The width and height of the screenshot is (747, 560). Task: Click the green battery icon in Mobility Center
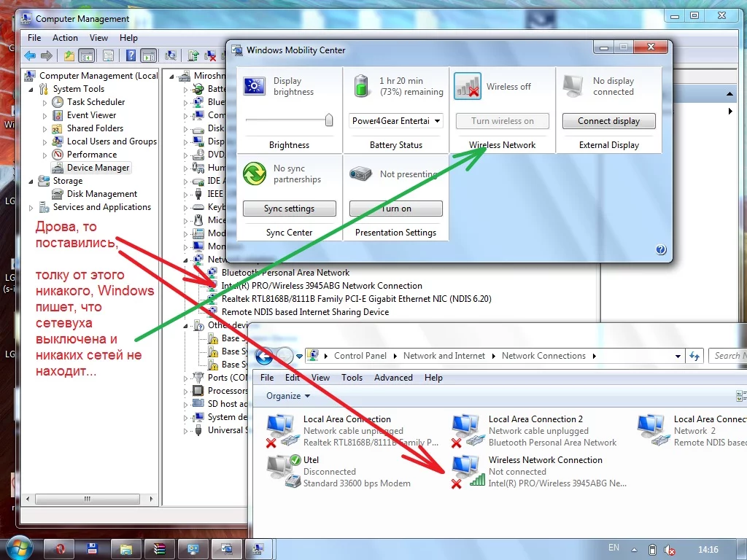(x=362, y=86)
